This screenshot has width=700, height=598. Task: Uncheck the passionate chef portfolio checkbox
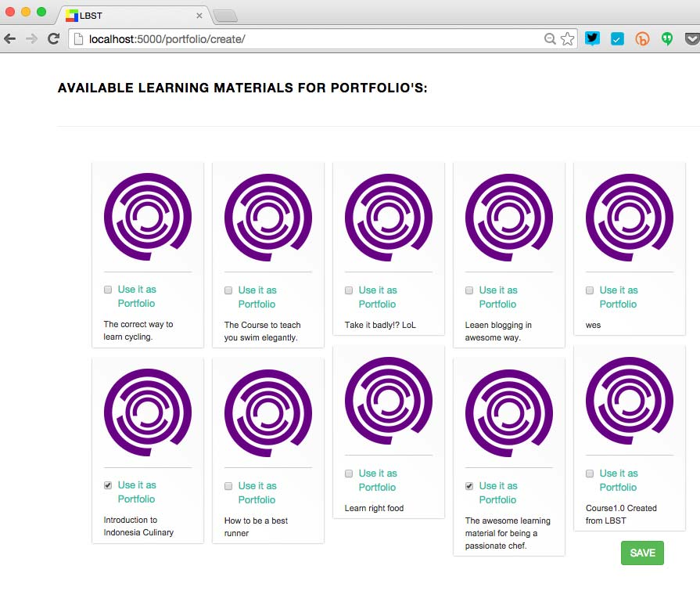(469, 486)
